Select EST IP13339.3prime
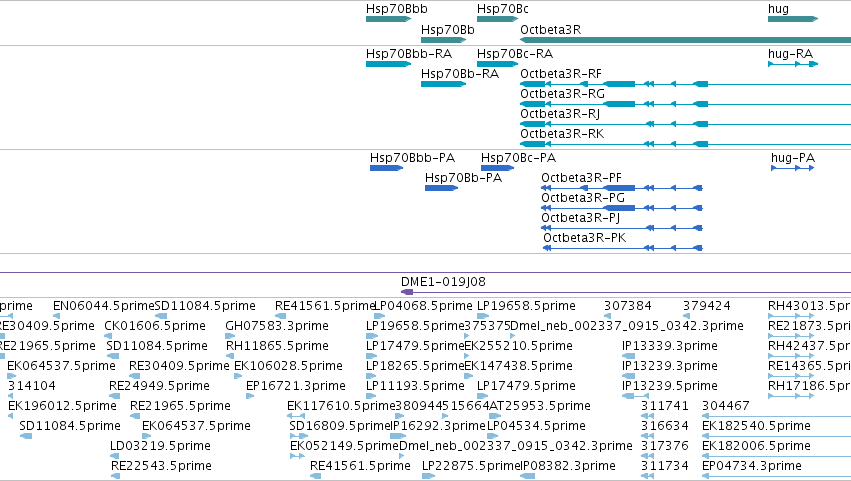The image size is (851, 481). tap(628, 356)
